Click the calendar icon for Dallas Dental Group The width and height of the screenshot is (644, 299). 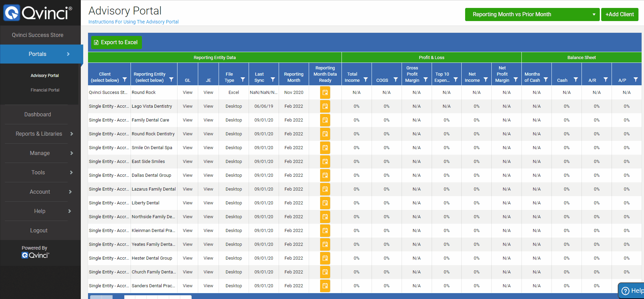pyautogui.click(x=325, y=175)
